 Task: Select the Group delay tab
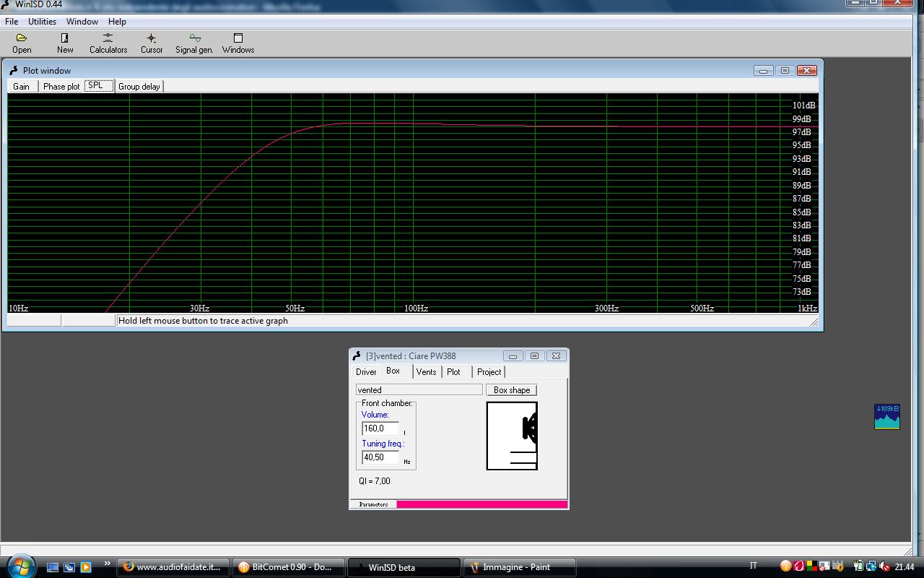(139, 87)
